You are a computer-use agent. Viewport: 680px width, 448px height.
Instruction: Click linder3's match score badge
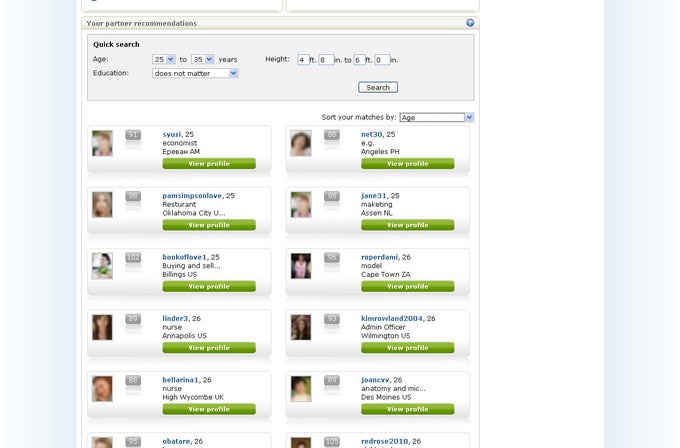(133, 319)
